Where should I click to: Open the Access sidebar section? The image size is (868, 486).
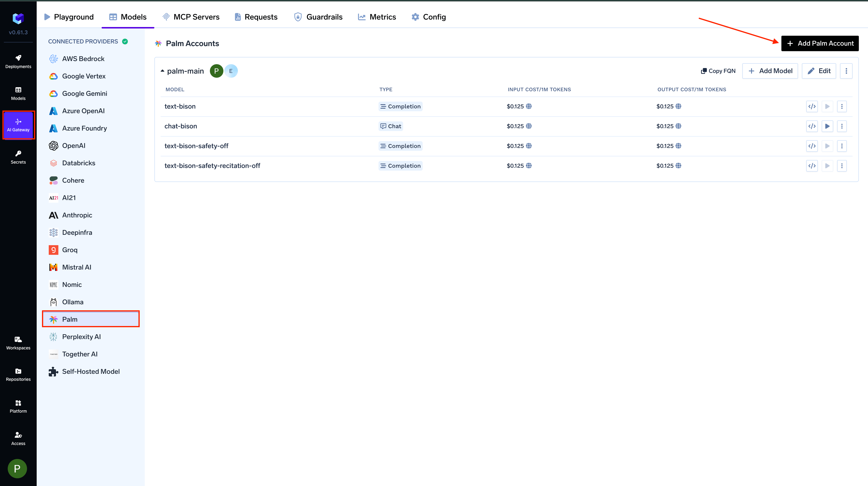[x=18, y=438]
